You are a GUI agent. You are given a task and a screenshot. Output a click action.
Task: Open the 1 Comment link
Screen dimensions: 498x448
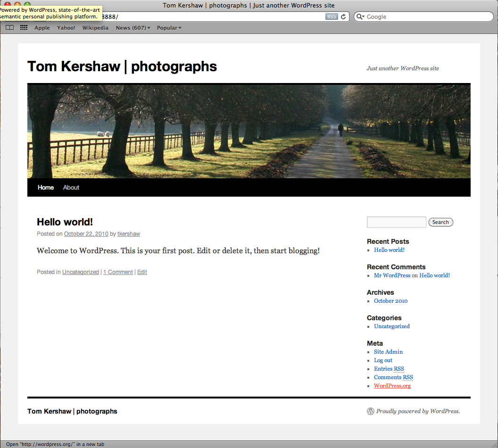(118, 272)
